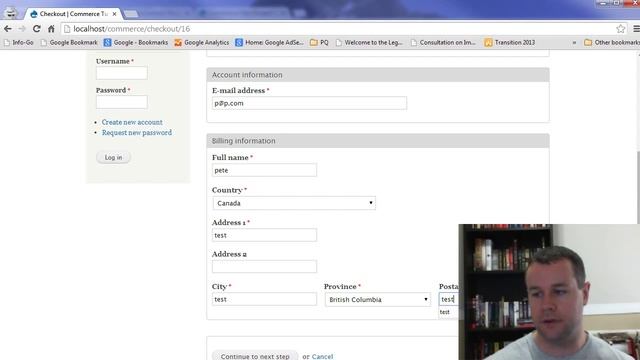Click the Log in button
Viewport: 640px width, 360px height.
pyautogui.click(x=113, y=158)
